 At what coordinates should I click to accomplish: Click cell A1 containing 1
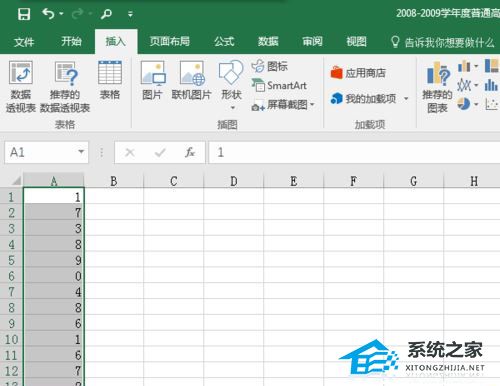54,197
